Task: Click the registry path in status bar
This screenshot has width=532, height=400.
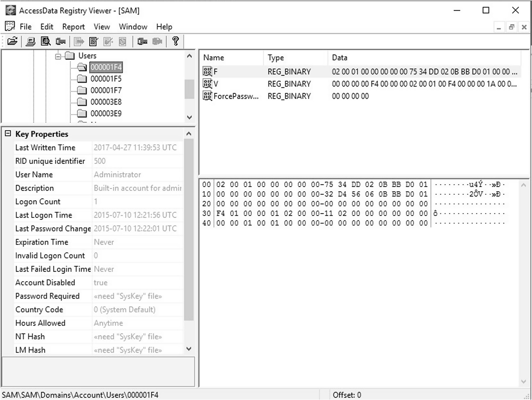Action: click(x=80, y=395)
